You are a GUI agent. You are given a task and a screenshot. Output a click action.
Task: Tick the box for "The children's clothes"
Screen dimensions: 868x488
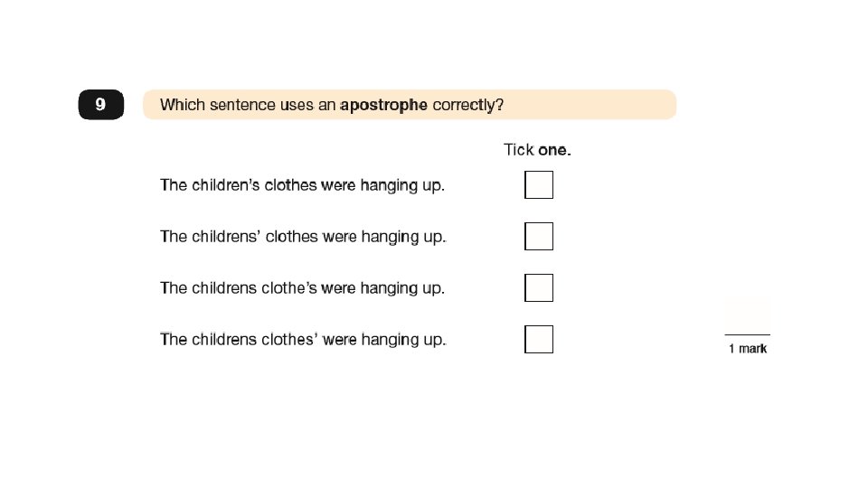(x=539, y=185)
